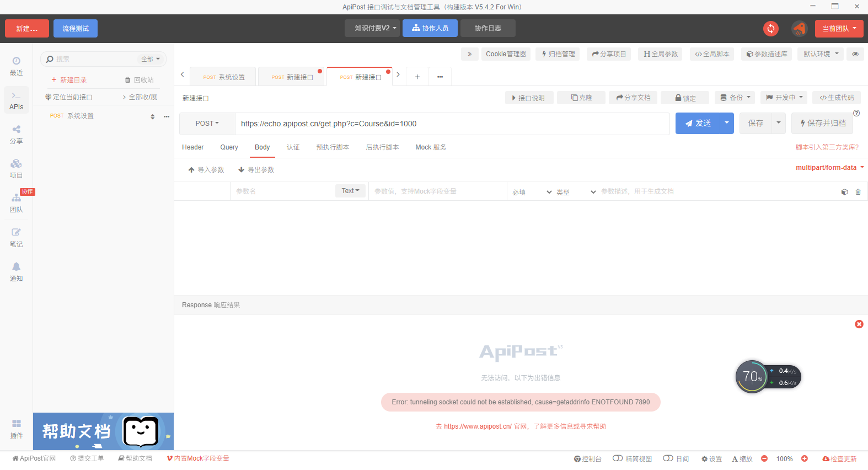The width and height of the screenshot is (868, 470).
Task: Switch to the 认证 auth tab
Action: [293, 147]
